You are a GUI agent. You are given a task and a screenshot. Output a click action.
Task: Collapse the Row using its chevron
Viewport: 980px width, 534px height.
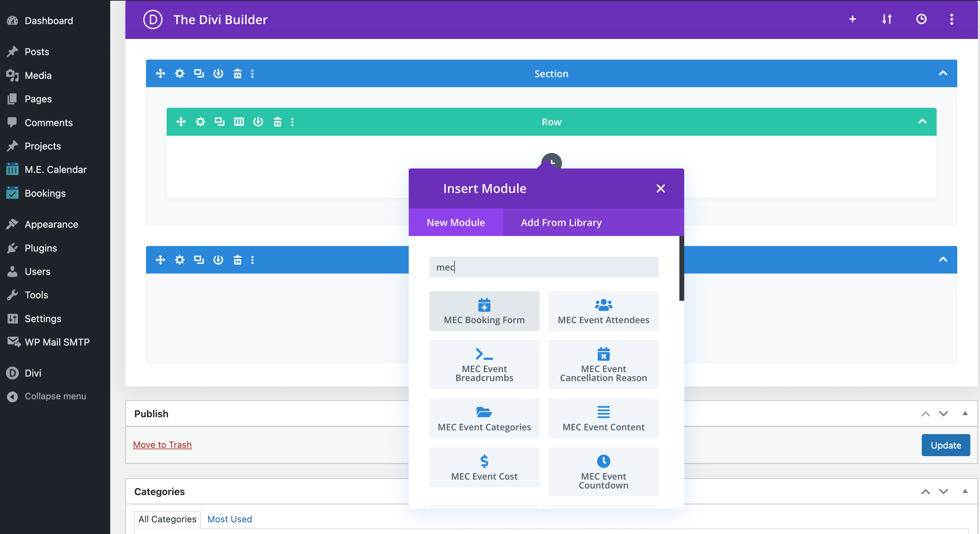pyautogui.click(x=922, y=122)
